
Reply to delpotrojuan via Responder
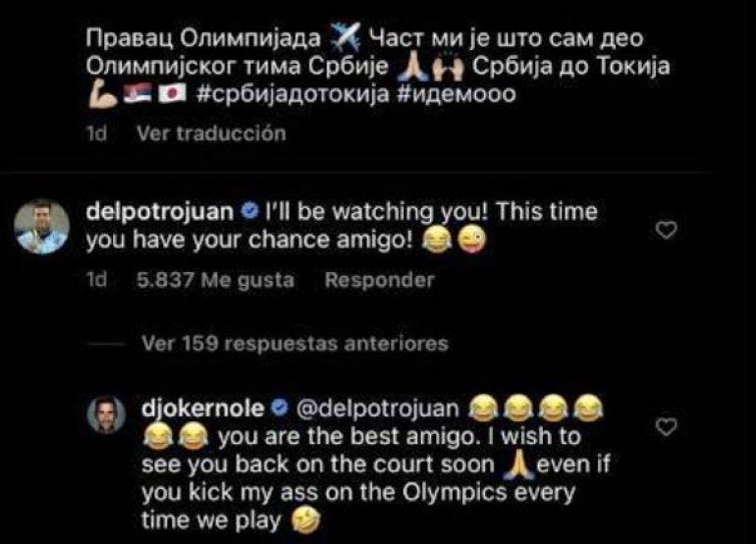[x=379, y=280]
